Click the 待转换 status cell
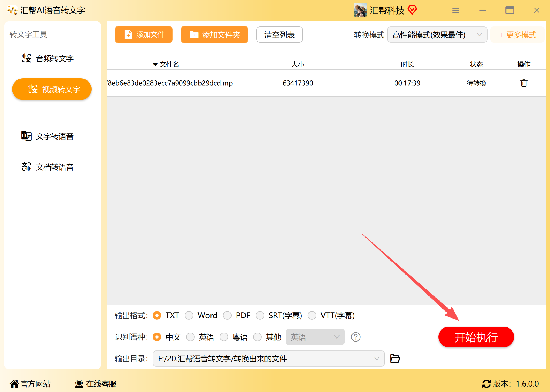Viewport: 550px width, 392px height. tap(476, 83)
